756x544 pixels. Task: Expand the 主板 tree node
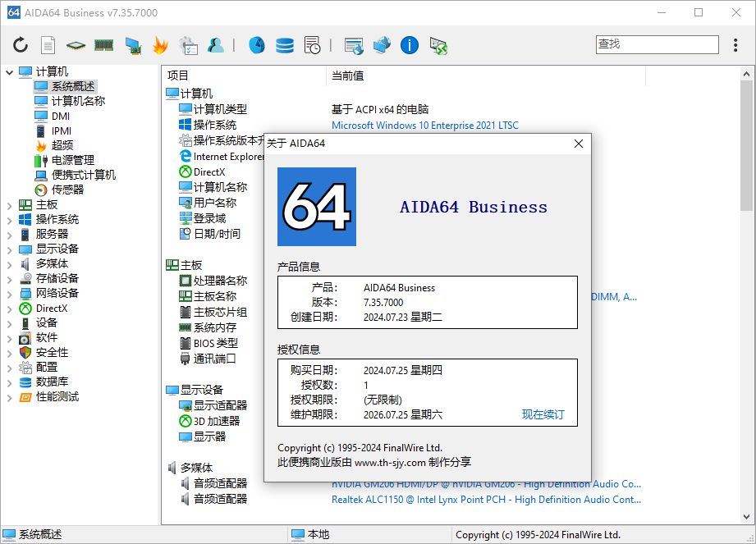[10, 205]
